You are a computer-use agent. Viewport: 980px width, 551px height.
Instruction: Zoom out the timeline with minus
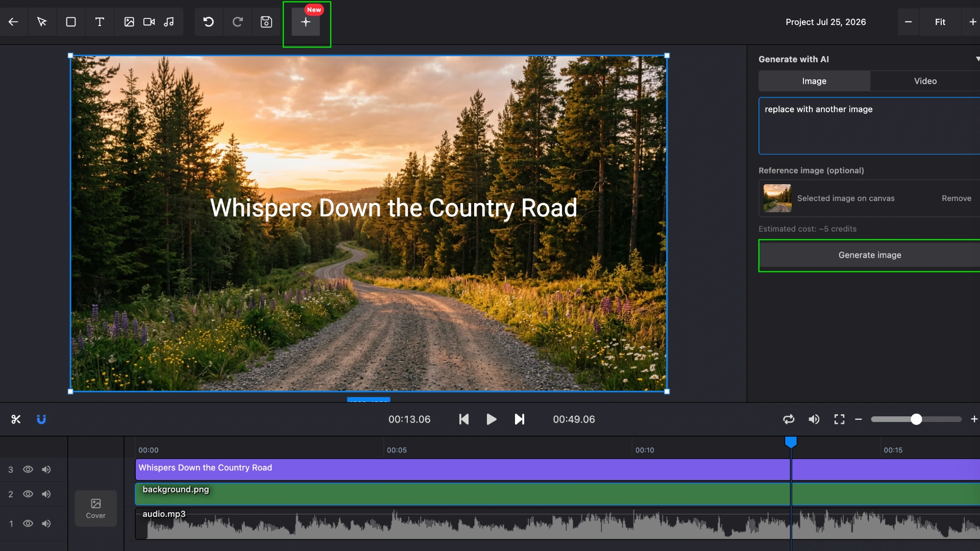[x=859, y=419]
